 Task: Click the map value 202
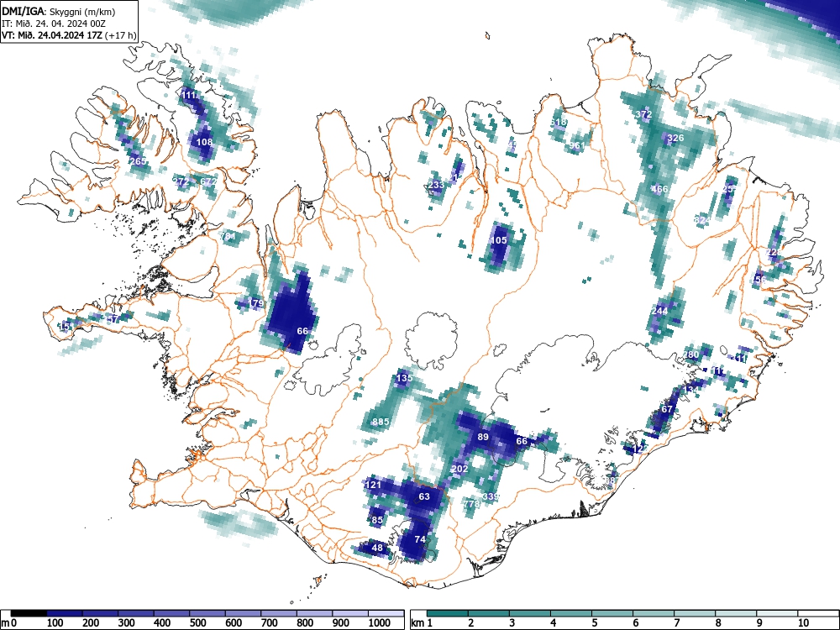point(459,470)
